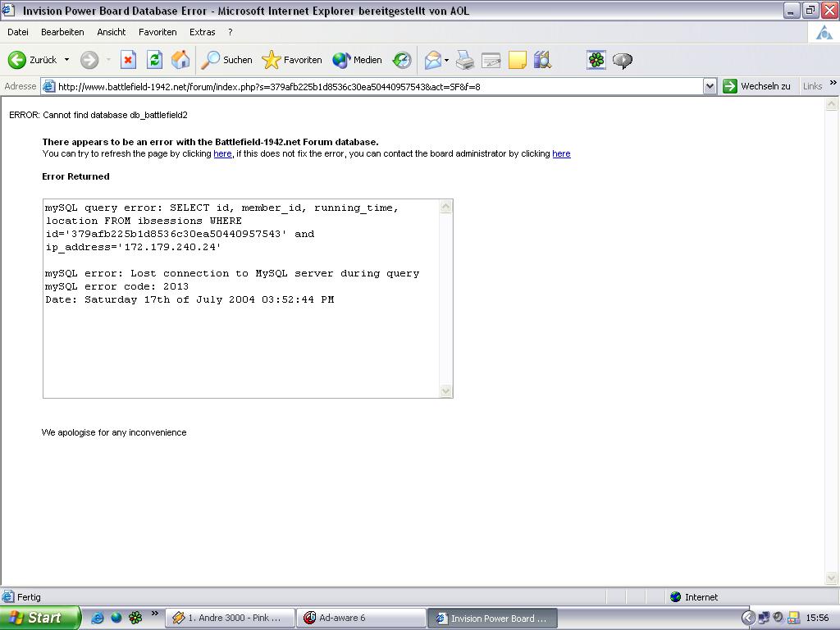Click page scrollbar down arrow
Viewport: 840px width, 630px height.
[832, 577]
